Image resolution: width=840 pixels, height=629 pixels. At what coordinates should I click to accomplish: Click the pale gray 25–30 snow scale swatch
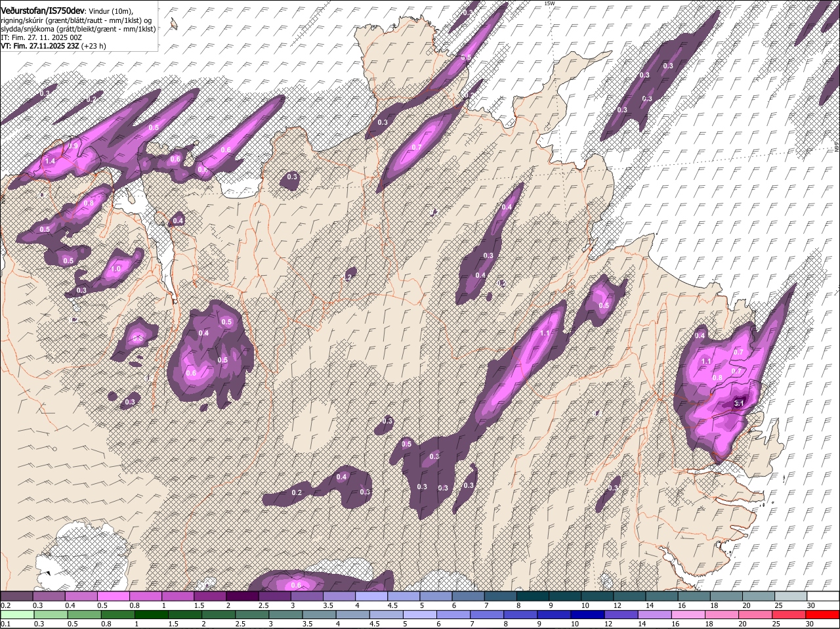pyautogui.click(x=789, y=596)
